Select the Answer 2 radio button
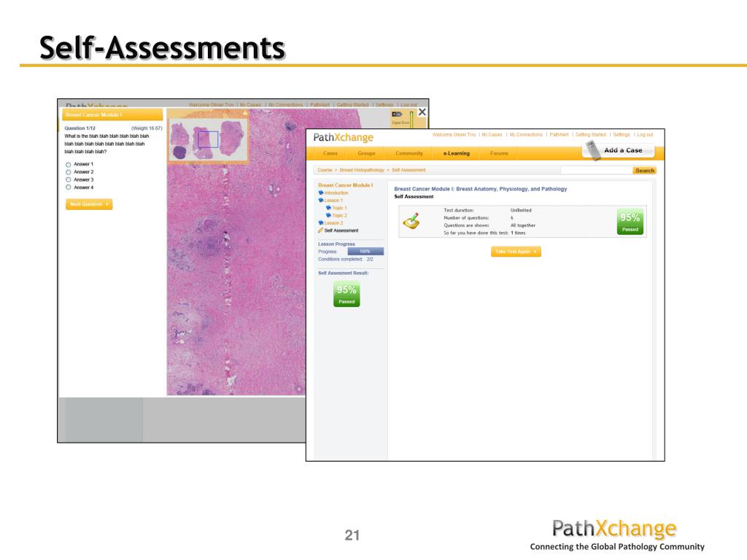The image size is (747, 560). pyautogui.click(x=68, y=172)
